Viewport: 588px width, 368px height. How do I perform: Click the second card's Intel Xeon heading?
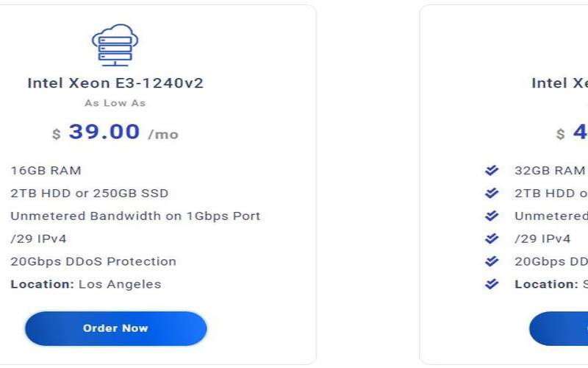(560, 83)
